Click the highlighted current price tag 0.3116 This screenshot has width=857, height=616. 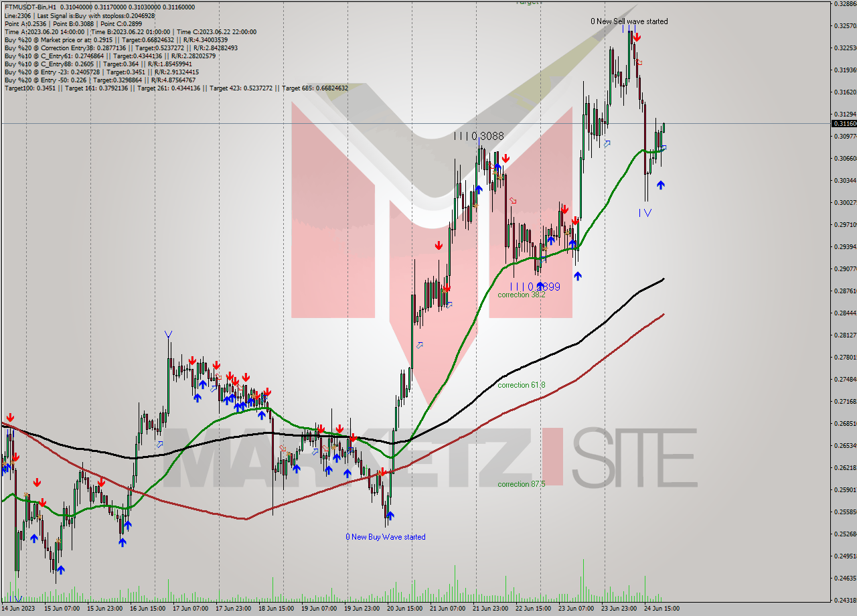844,124
